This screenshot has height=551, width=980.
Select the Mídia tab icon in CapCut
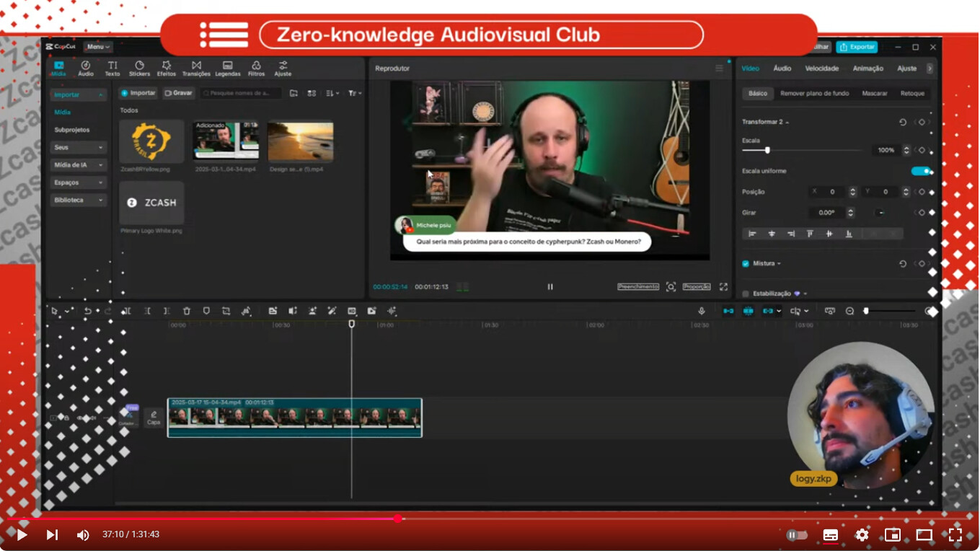58,69
